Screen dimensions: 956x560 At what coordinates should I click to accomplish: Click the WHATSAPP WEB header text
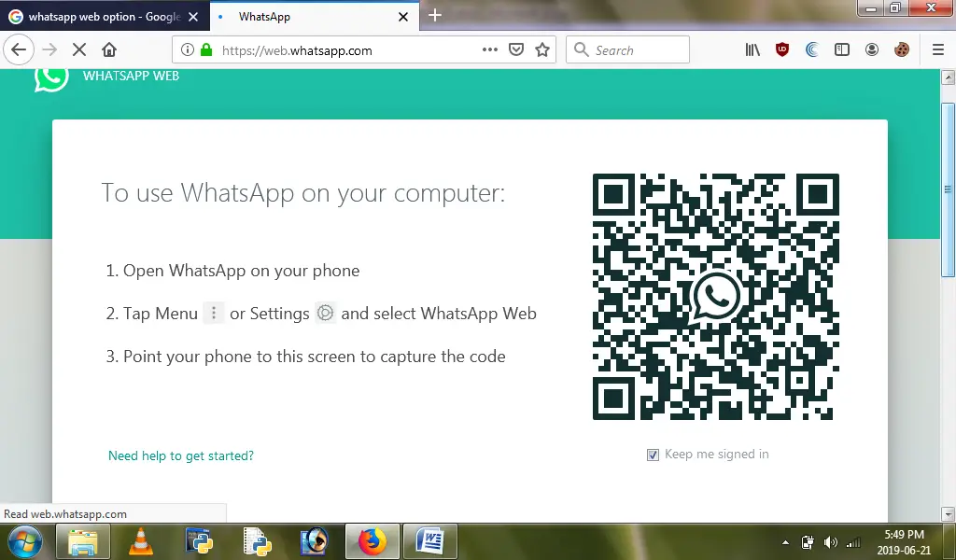point(131,77)
